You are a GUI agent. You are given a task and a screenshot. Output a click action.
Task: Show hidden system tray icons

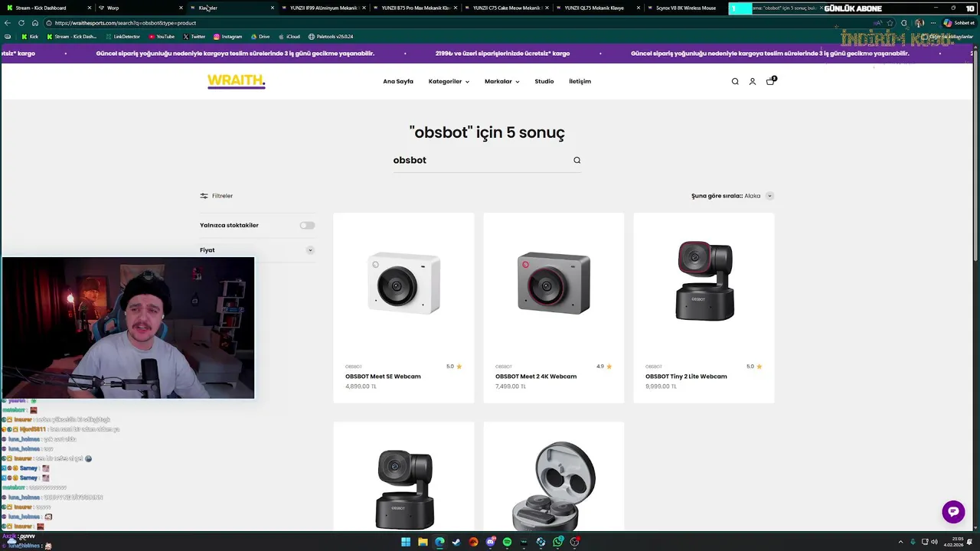point(900,542)
